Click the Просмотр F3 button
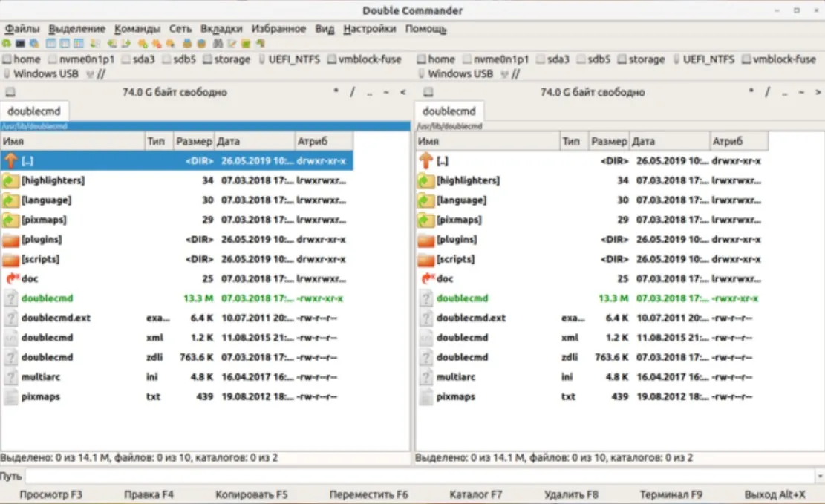 click(50, 494)
